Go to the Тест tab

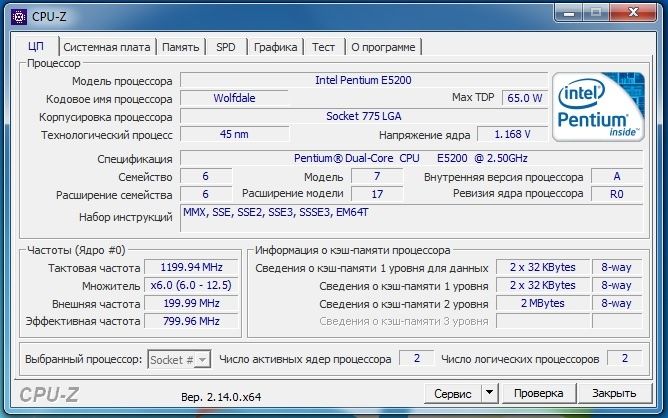coord(323,47)
